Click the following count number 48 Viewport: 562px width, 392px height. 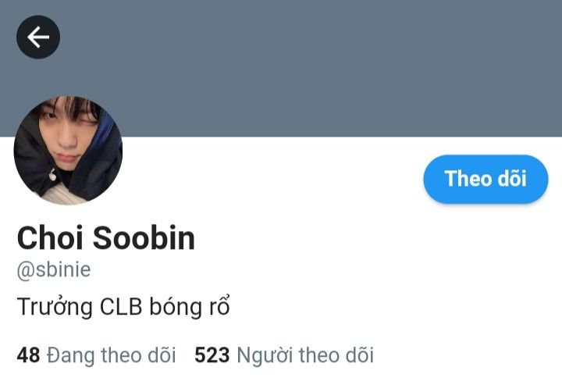(28, 355)
